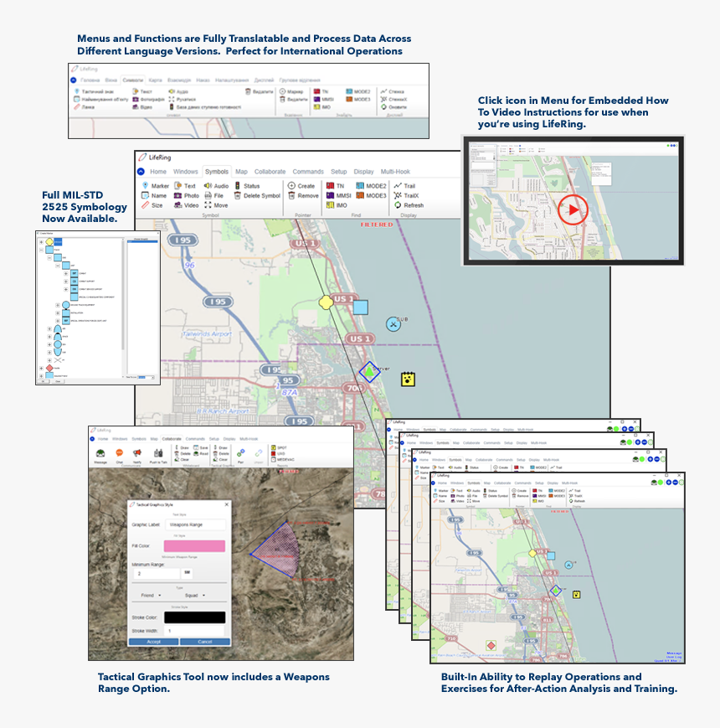Open Chat from Collaborate ribbon
Screen dimensions: 720x728
(x=119, y=453)
